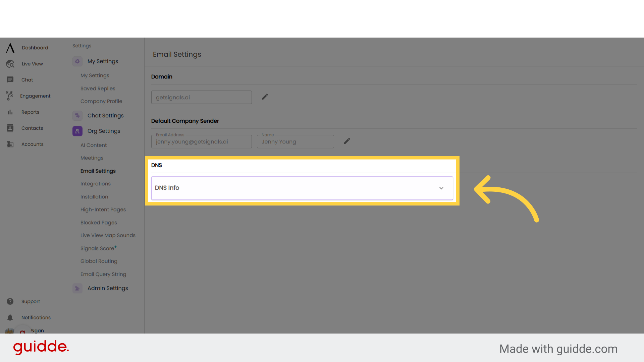This screenshot has width=644, height=362.
Task: Click the Signals logo icon
Action: [x=10, y=48]
